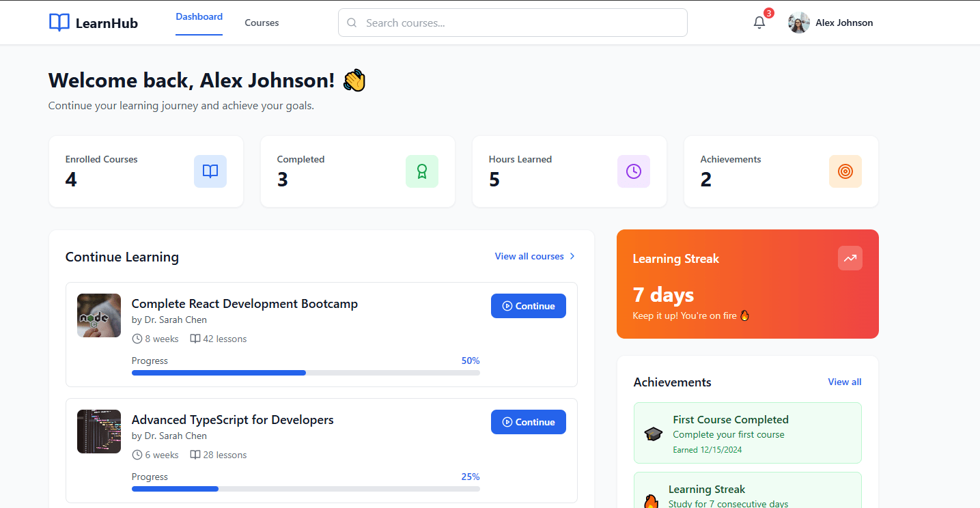The image size is (980, 508).
Task: Click the LearnHub book logo
Action: (x=59, y=22)
